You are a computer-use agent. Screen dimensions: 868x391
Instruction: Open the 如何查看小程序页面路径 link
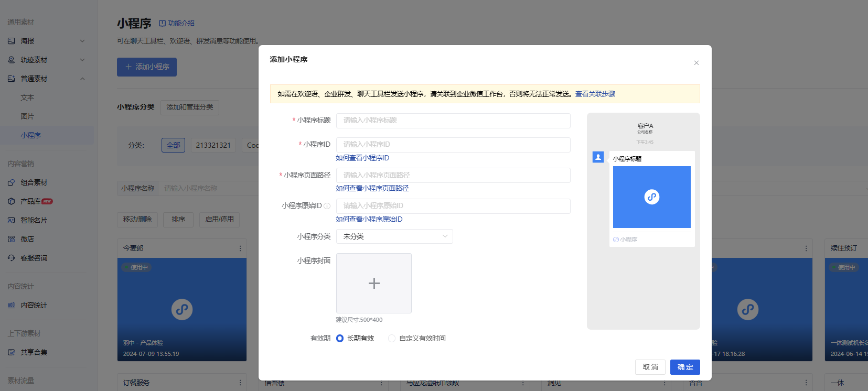[372, 188]
